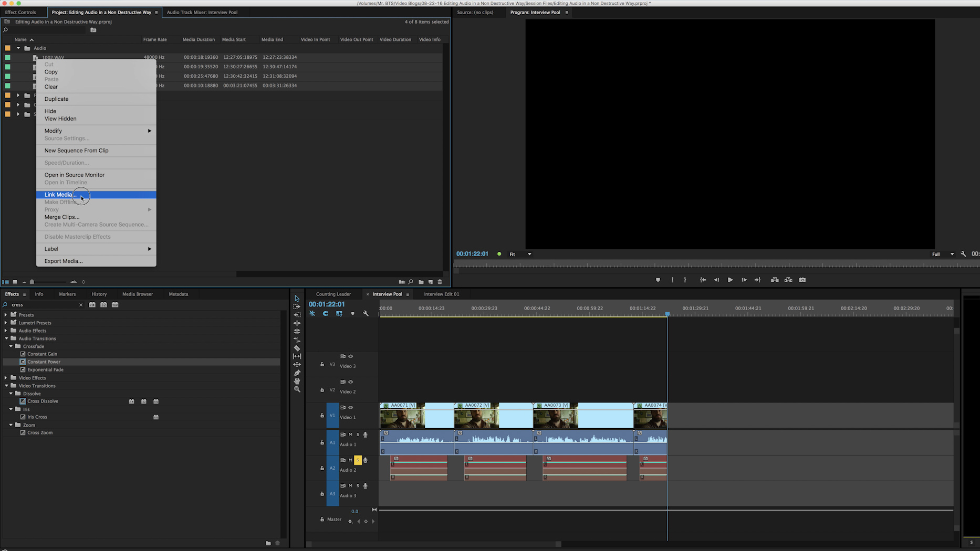Viewport: 980px width, 551px height.
Task: Toggle Snap in the timeline
Action: [x=326, y=313]
